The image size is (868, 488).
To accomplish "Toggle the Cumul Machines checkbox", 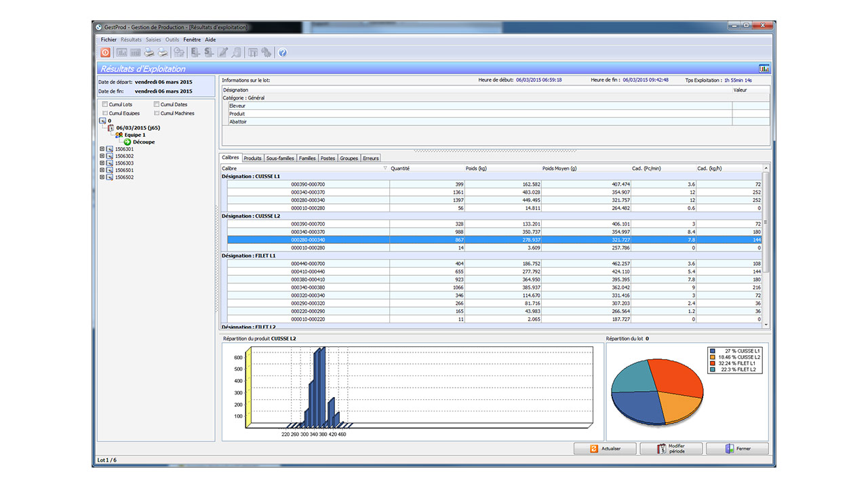I will tap(156, 113).
